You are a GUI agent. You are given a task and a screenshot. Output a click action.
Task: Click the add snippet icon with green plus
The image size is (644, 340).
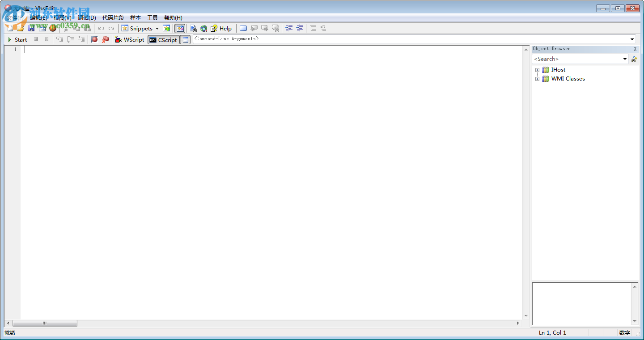(166, 28)
